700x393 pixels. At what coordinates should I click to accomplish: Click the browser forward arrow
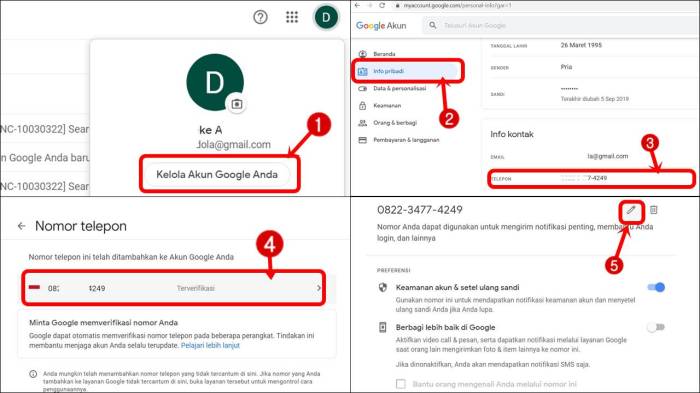[370, 5]
